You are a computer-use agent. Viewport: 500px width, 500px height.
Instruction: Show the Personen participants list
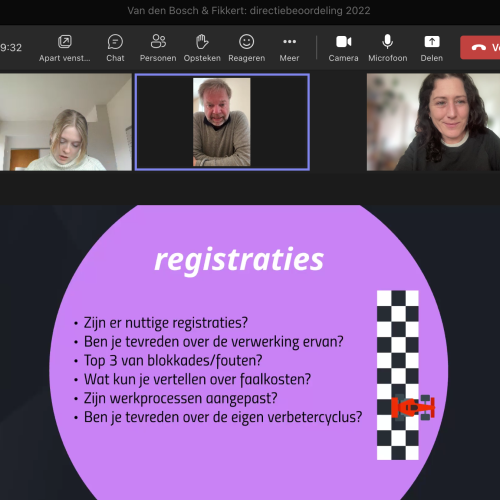point(158,48)
